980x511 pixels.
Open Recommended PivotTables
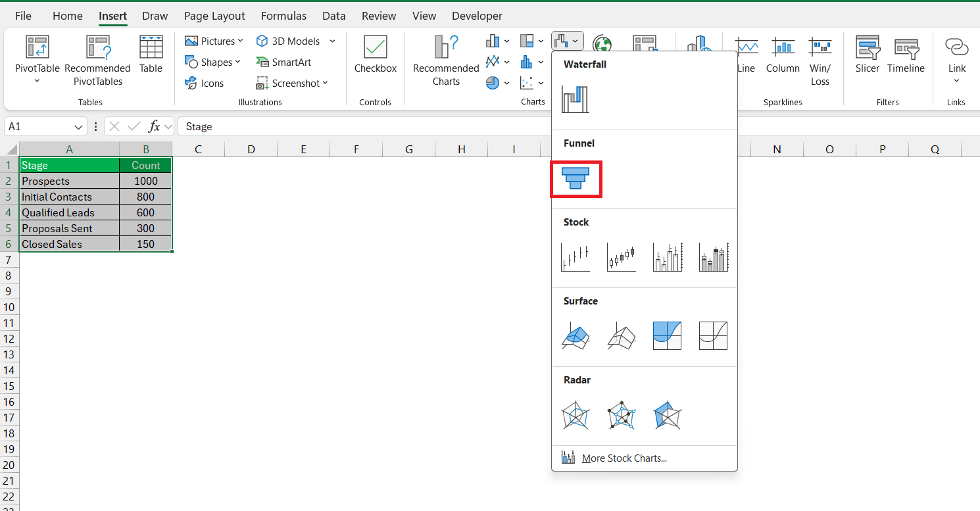click(x=97, y=61)
